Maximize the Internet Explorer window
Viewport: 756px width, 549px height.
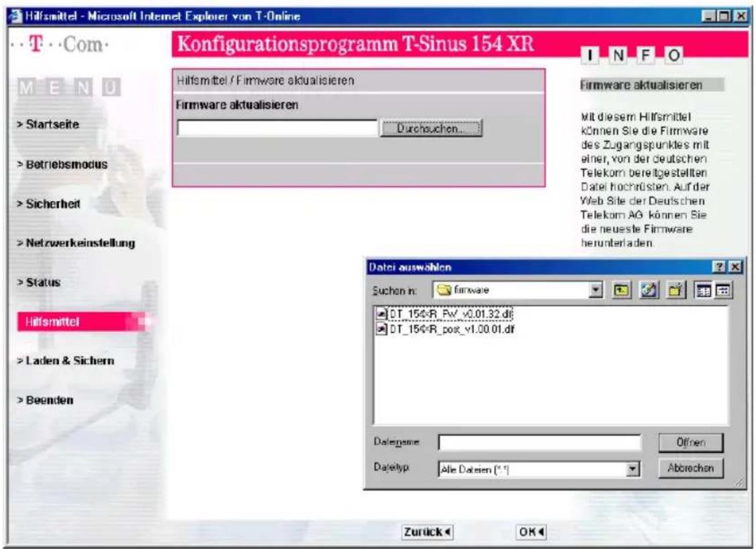(724, 16)
